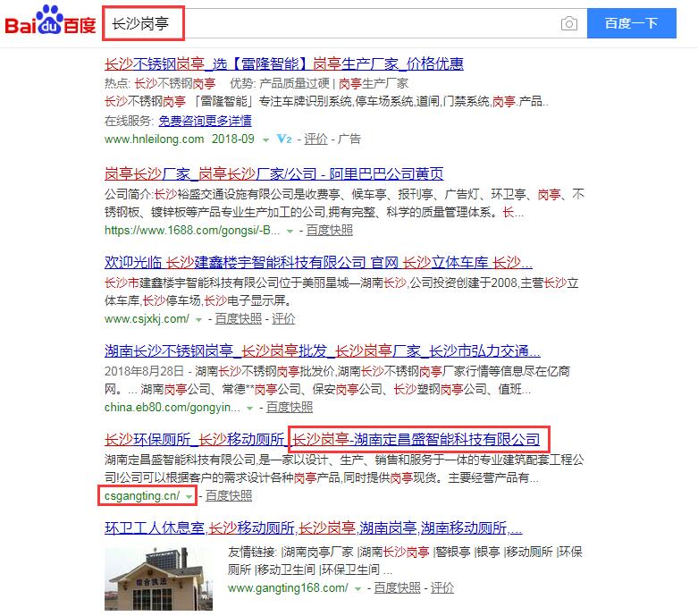Open the arrow next to www.gangting168.com

tap(357, 588)
